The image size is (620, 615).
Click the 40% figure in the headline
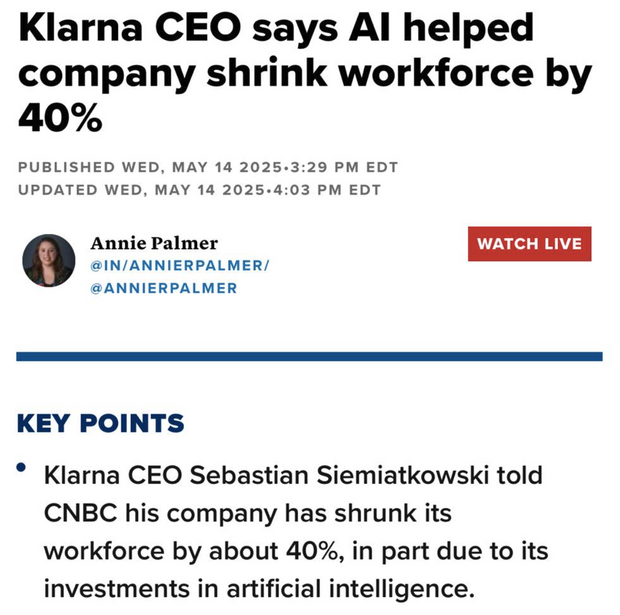[x=60, y=118]
